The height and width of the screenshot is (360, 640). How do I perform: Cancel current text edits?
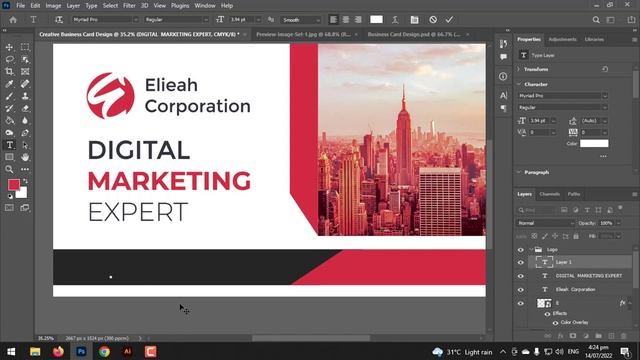[x=433, y=20]
